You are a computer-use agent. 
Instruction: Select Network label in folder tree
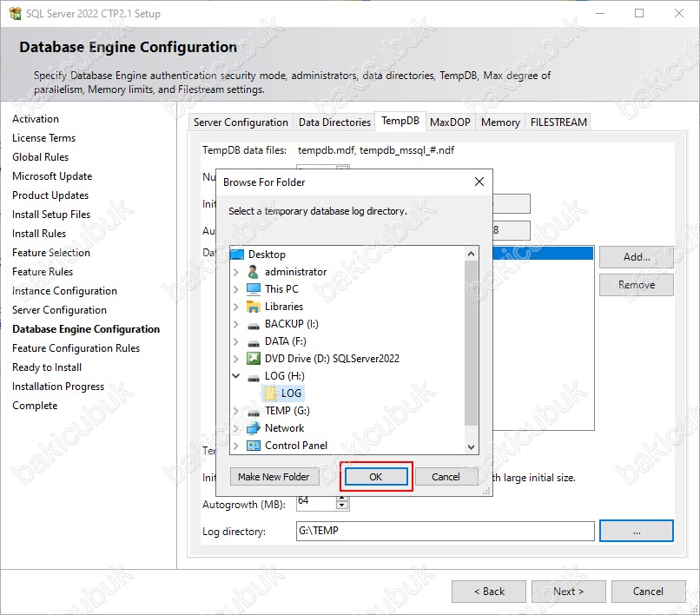(x=284, y=428)
